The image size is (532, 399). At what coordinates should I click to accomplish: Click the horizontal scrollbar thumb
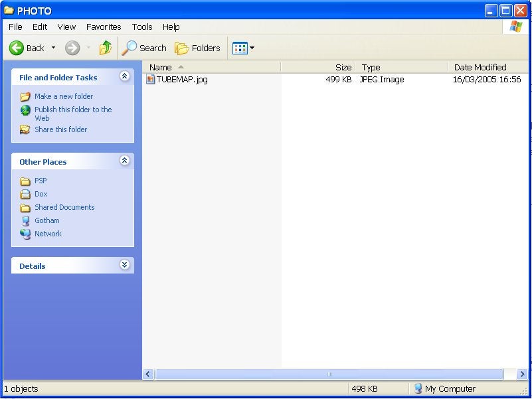coord(329,374)
